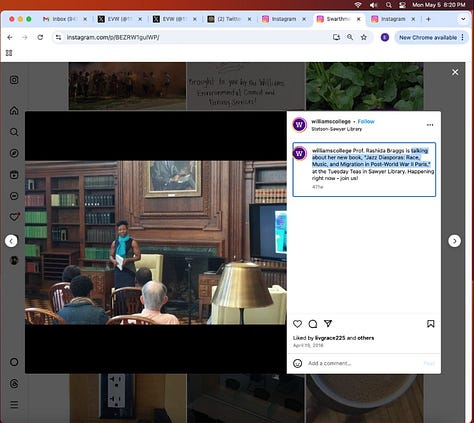
Task: Open the 'others' likes list
Action: tap(366, 338)
